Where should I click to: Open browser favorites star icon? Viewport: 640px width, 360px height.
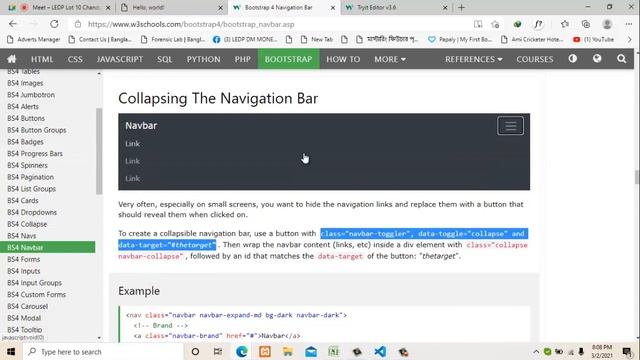[565, 24]
